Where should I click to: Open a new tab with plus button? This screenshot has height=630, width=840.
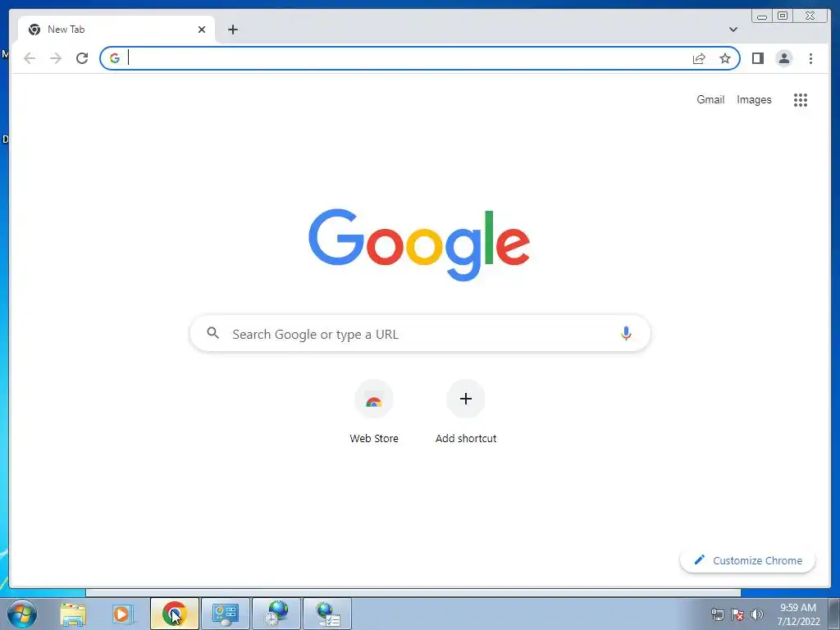(232, 30)
